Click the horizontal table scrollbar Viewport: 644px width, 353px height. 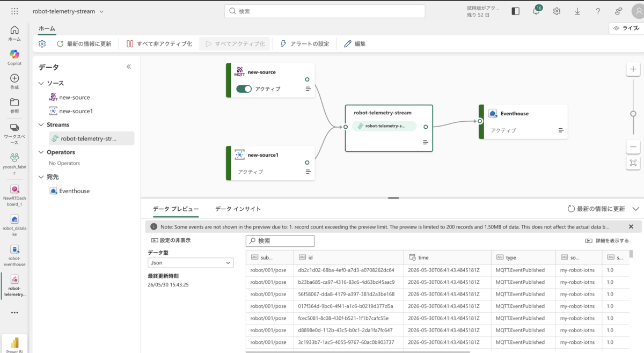(x=358, y=351)
